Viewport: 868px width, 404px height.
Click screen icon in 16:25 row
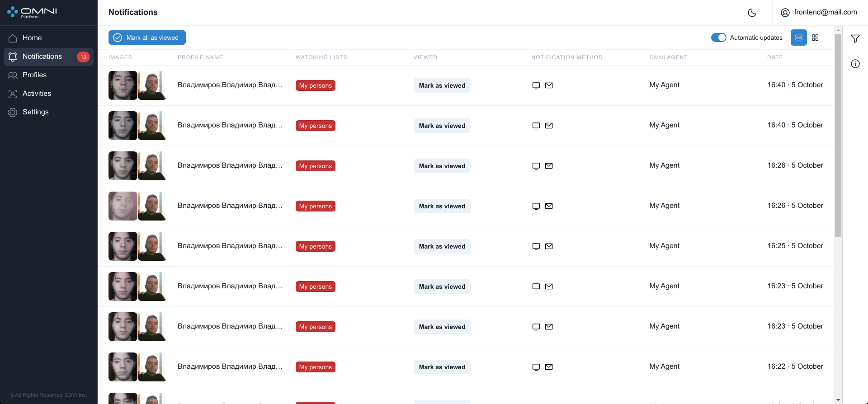(x=536, y=246)
